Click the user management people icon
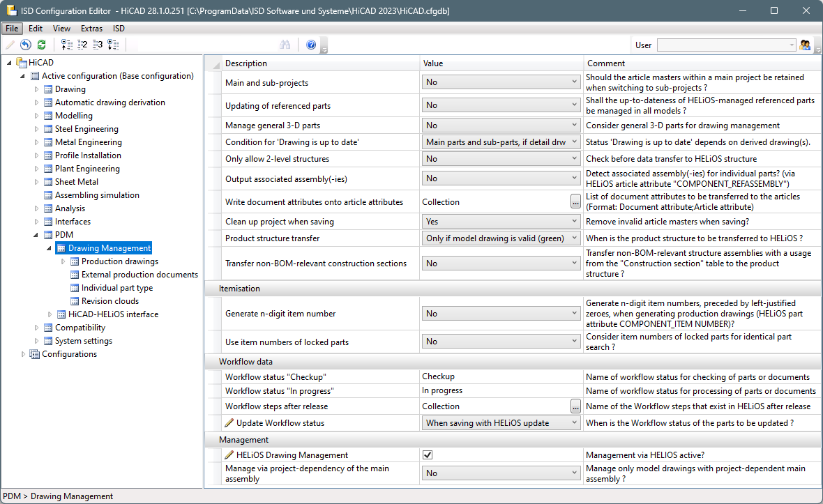This screenshot has width=823, height=504. tap(805, 45)
